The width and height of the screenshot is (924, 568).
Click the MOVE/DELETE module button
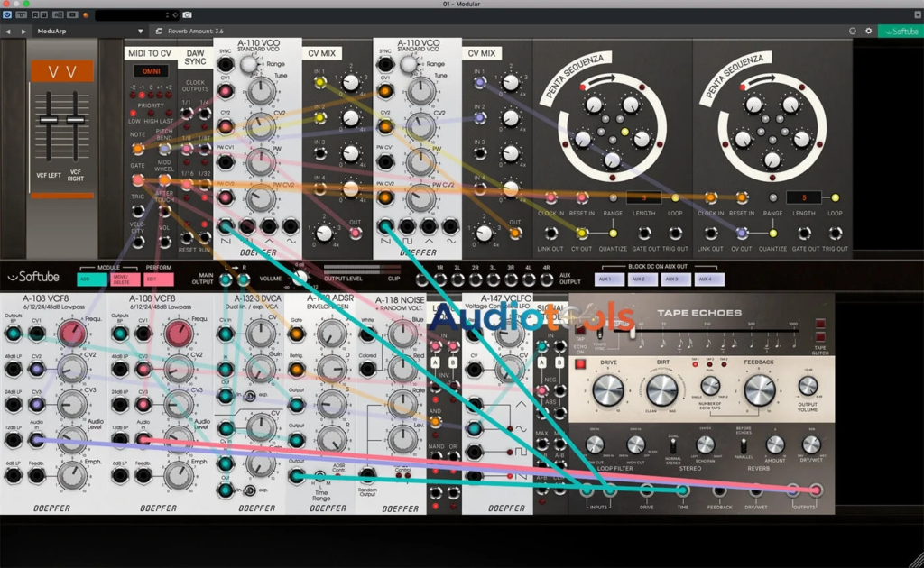pyautogui.click(x=125, y=279)
